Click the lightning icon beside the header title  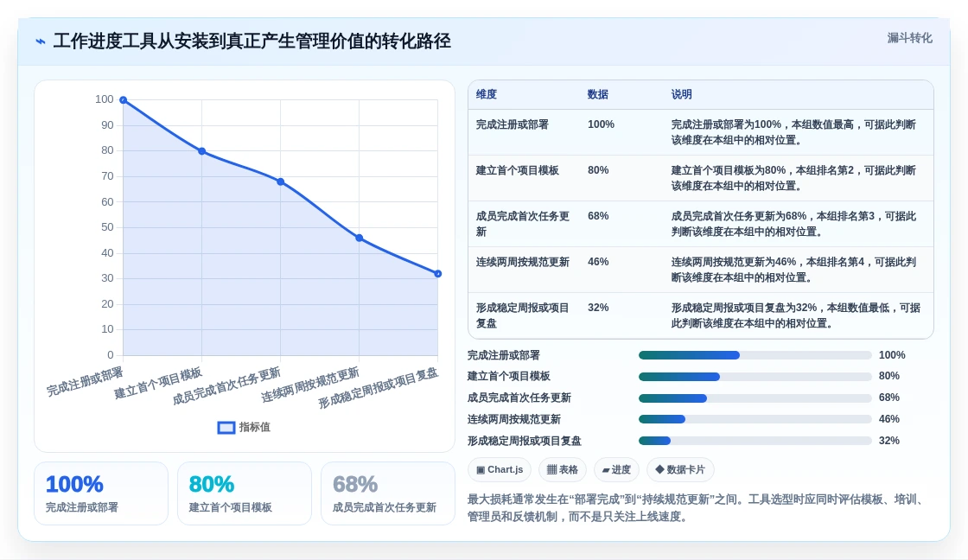41,41
